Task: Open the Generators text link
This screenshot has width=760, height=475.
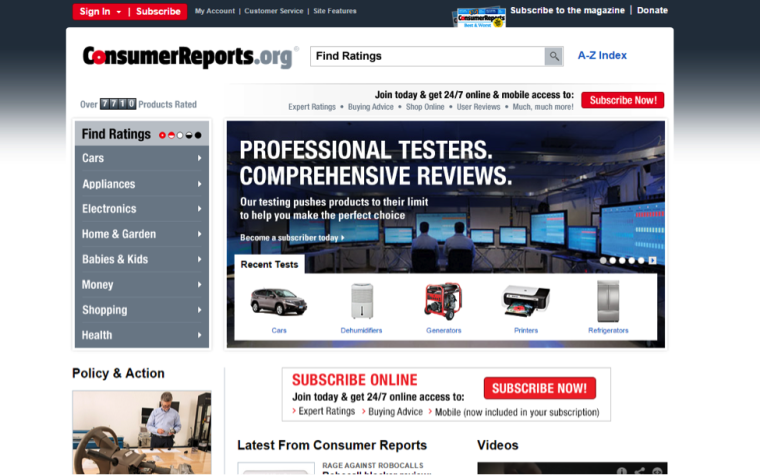Action: click(443, 331)
